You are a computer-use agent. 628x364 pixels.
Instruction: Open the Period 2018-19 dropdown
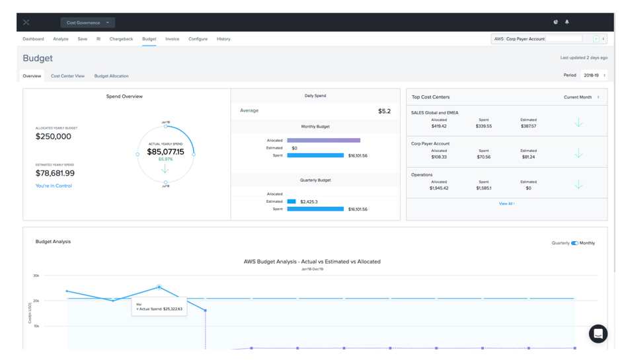coord(594,75)
